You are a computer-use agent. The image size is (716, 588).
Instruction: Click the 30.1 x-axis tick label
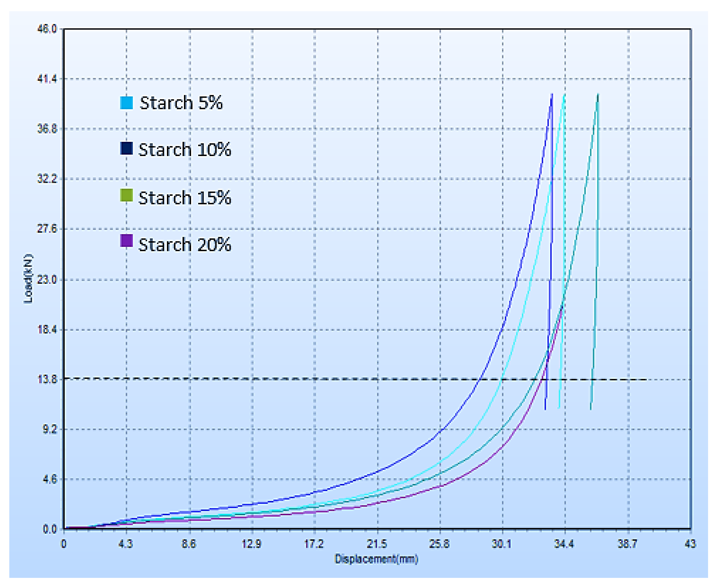click(x=502, y=544)
